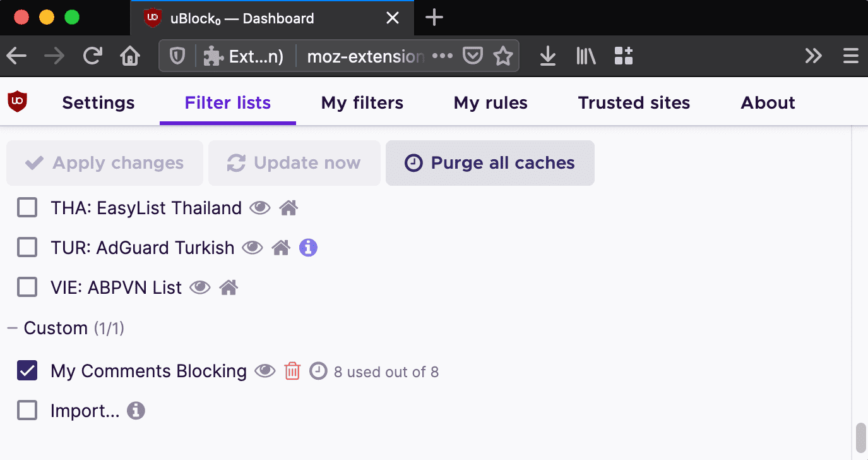This screenshot has width=868, height=460.
Task: Enable THA: EasyList Thailand checkbox
Action: [x=27, y=207]
